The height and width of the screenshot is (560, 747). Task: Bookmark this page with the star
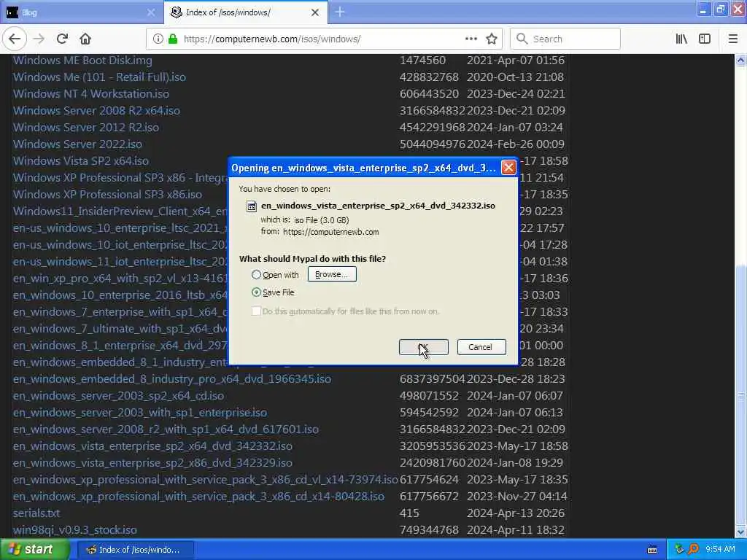pos(492,39)
